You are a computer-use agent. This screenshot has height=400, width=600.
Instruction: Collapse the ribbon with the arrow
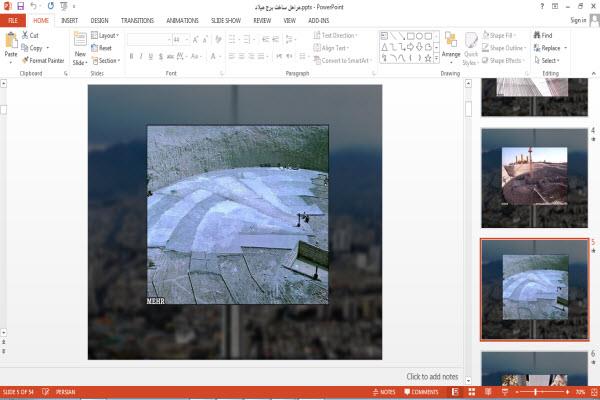593,73
